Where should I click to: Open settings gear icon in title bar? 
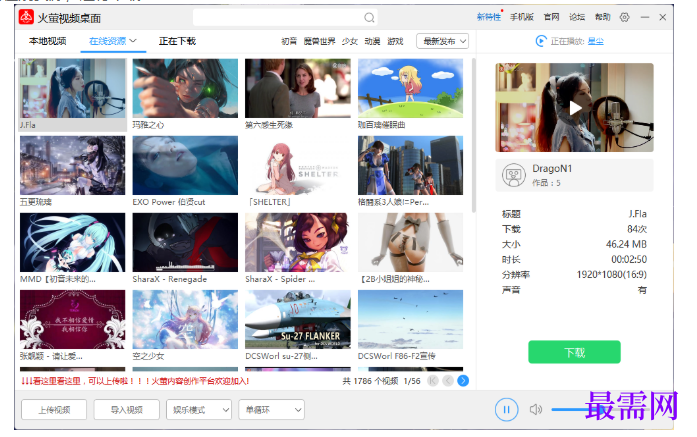pos(625,17)
